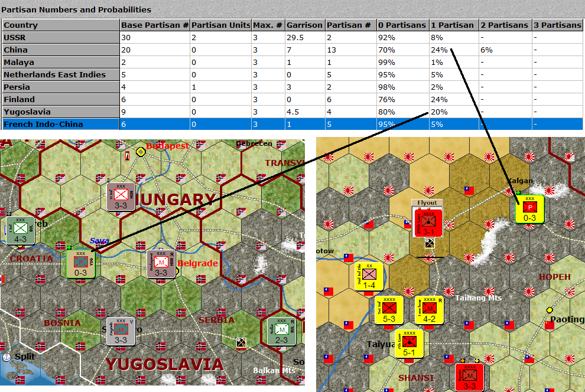The image size is (585, 392).
Task: Click Yugoslavia's garrison value 4.5
Action: [x=305, y=112]
